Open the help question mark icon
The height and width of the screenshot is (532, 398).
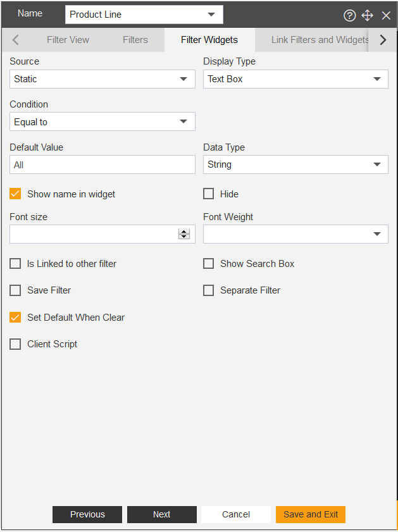[349, 15]
